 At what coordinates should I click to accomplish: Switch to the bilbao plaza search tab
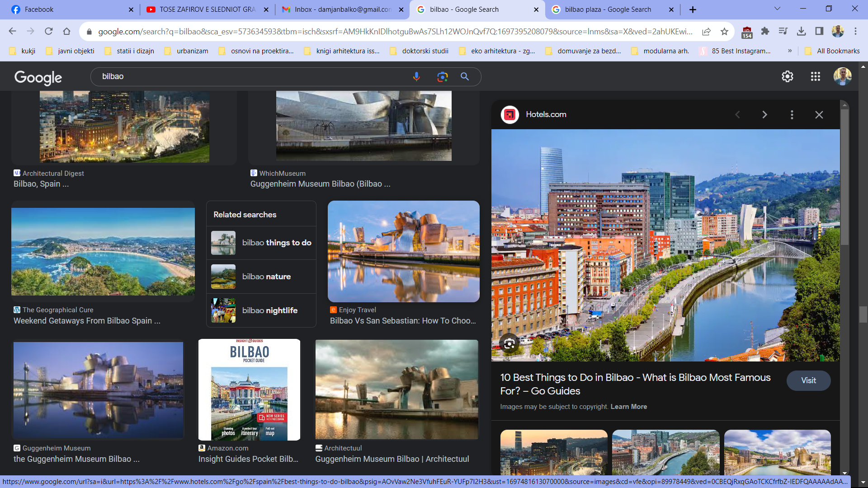[x=608, y=9]
